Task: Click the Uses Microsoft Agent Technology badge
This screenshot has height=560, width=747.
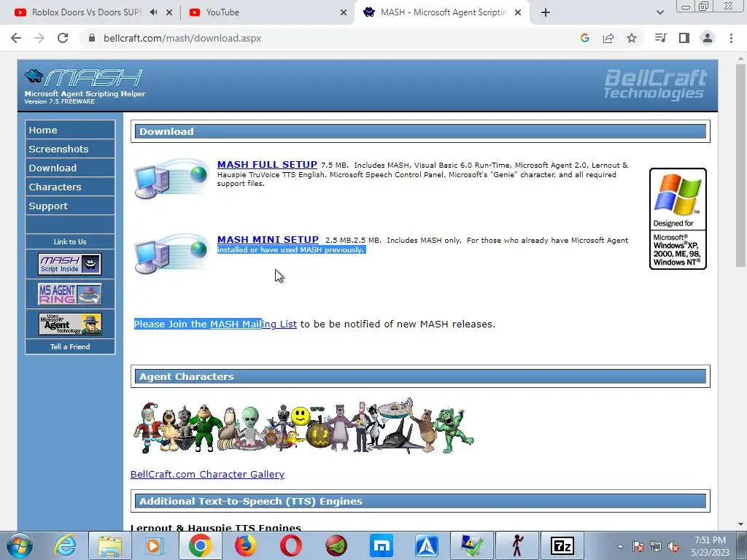Action: (70, 324)
